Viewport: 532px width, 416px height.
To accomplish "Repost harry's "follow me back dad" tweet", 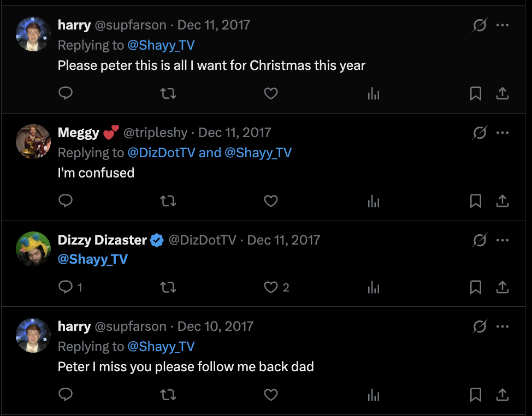I will [x=168, y=394].
